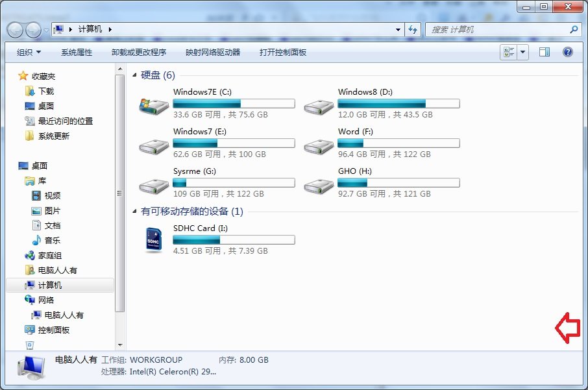Click the refresh arrow in the address bar

[x=413, y=29]
